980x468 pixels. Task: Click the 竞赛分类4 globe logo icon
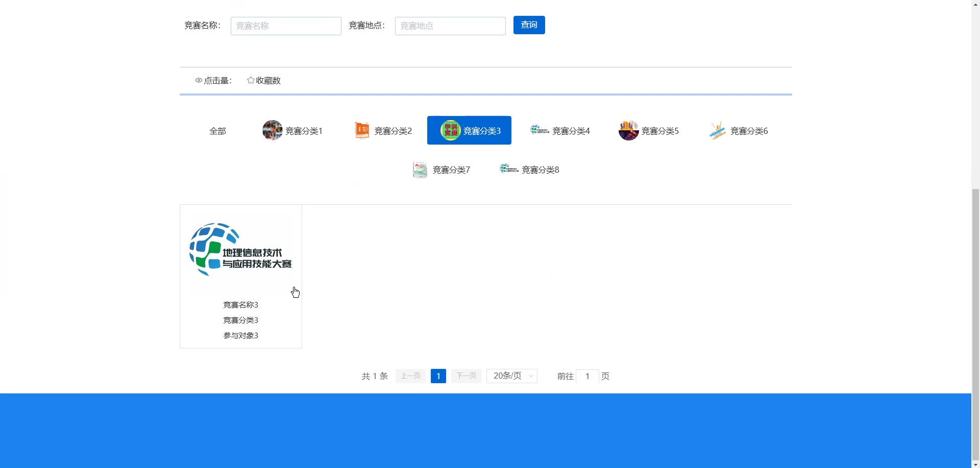tap(540, 130)
